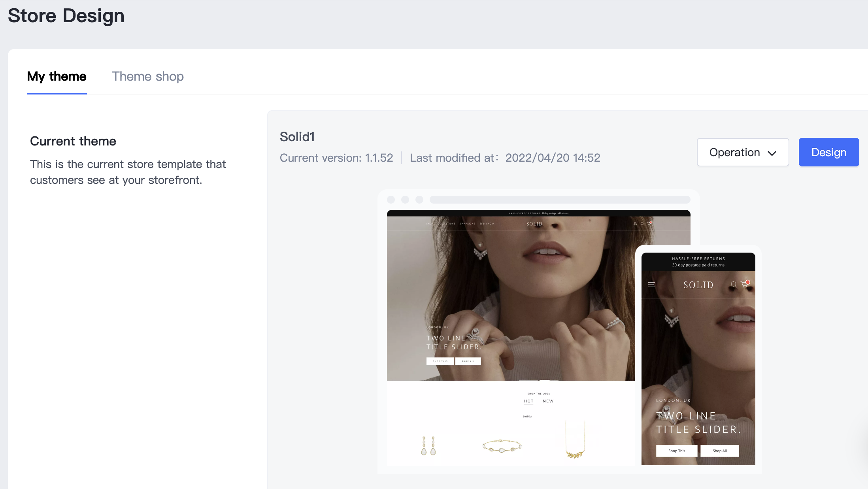This screenshot has width=868, height=489.
Task: Click the small SHOP ALL button in desktop preview
Action: coord(468,361)
